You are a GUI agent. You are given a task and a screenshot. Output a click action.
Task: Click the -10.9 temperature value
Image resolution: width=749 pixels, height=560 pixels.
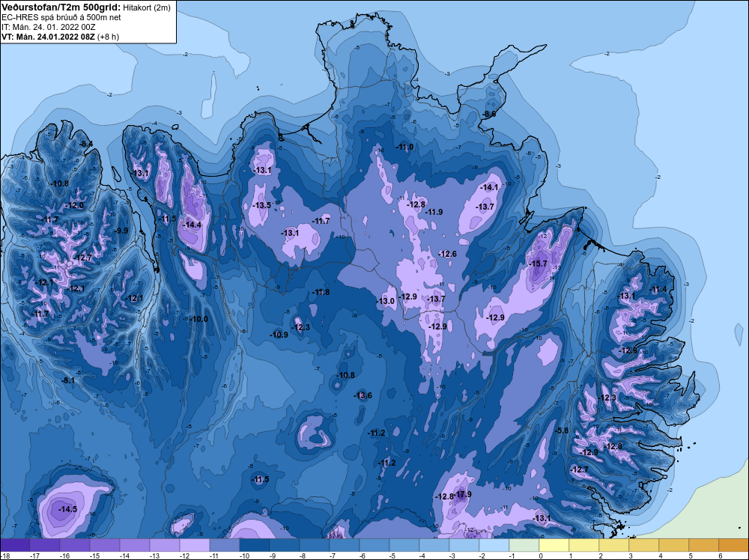tap(279, 335)
